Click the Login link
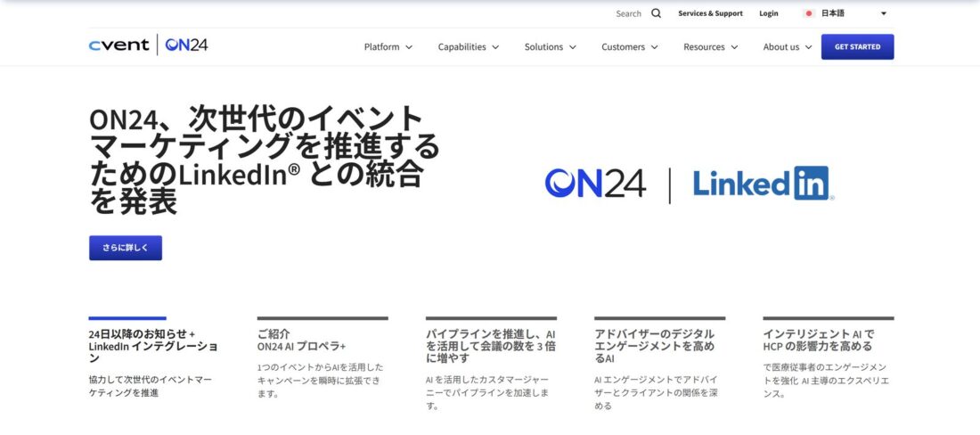 (769, 13)
